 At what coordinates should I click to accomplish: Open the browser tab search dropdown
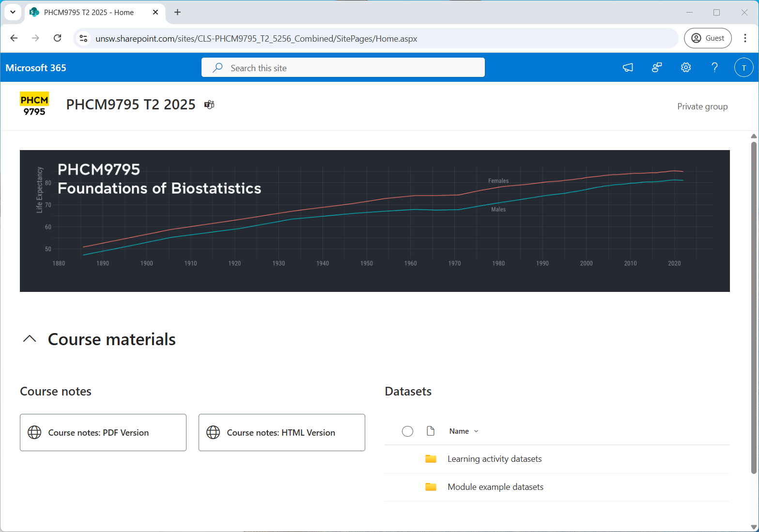tap(13, 12)
